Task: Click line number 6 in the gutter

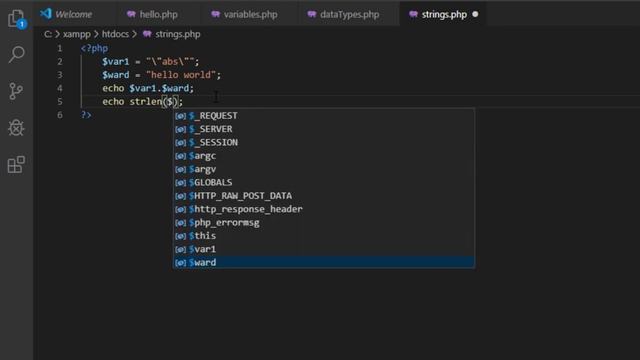Action: 60,115
